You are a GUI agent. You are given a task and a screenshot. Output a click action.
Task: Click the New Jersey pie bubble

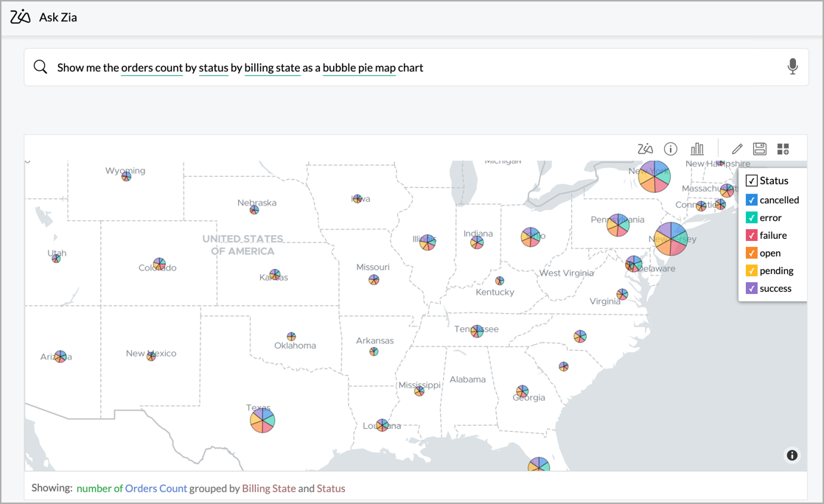pyautogui.click(x=670, y=239)
